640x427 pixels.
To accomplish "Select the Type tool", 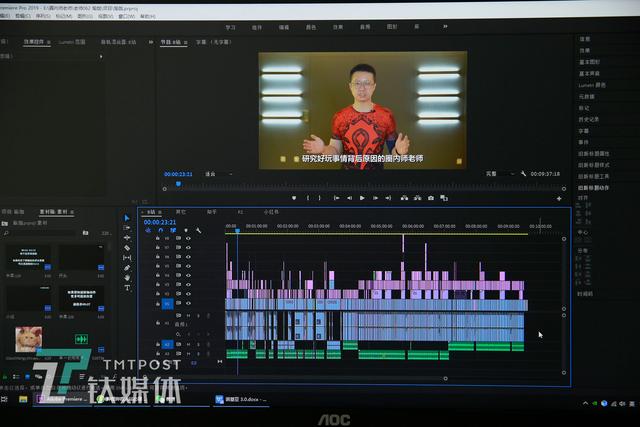I will point(127,288).
